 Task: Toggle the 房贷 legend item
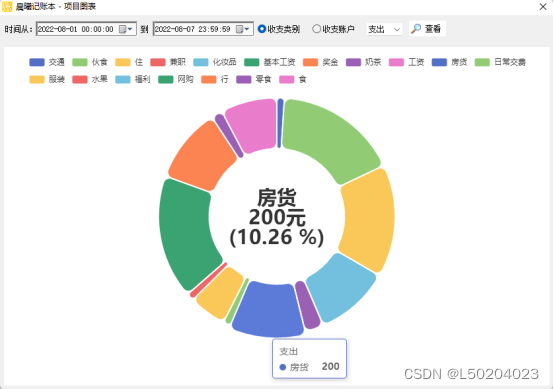click(449, 62)
